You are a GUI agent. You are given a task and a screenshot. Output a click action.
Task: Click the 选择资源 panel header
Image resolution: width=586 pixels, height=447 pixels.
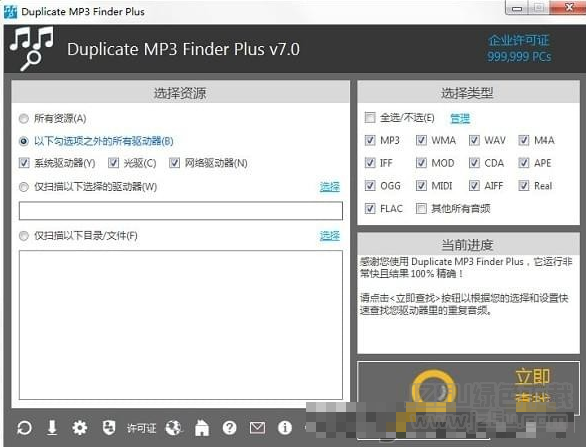click(181, 93)
